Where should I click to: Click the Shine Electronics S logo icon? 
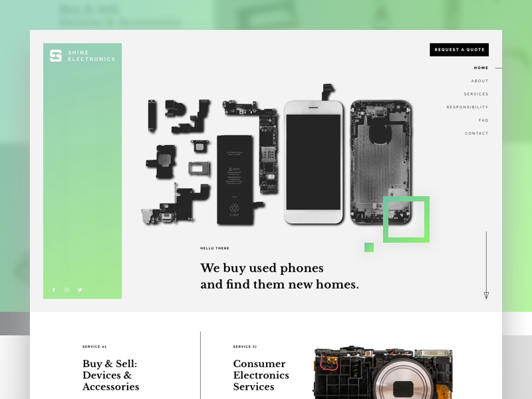pyautogui.click(x=56, y=56)
